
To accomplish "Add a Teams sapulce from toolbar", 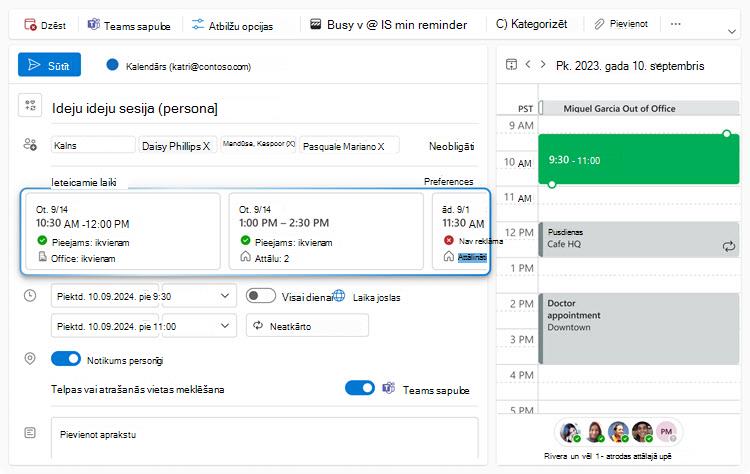I will pos(129,25).
